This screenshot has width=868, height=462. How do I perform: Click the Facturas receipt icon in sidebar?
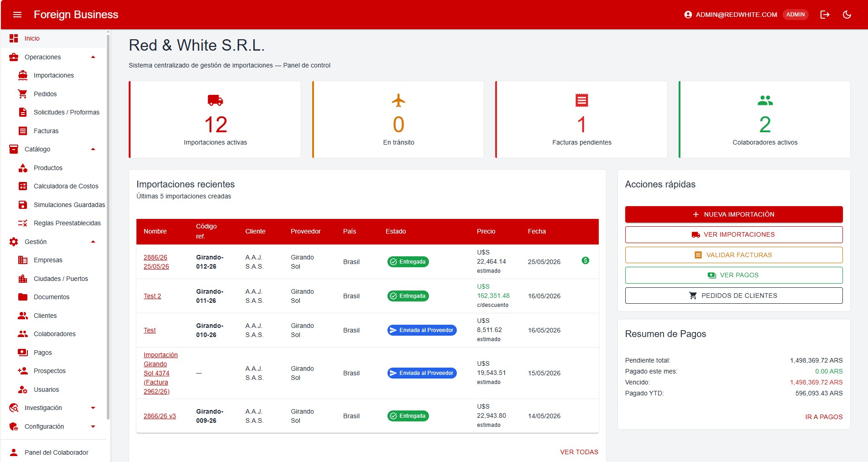point(23,131)
